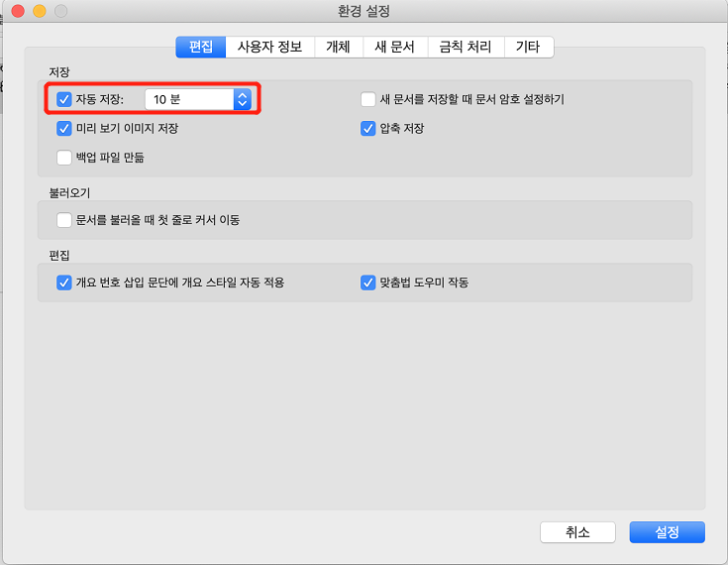Image resolution: width=728 pixels, height=565 pixels.
Task: Enable 새 문서를 저장할 때 문서 암호 설정하기
Action: tap(368, 99)
